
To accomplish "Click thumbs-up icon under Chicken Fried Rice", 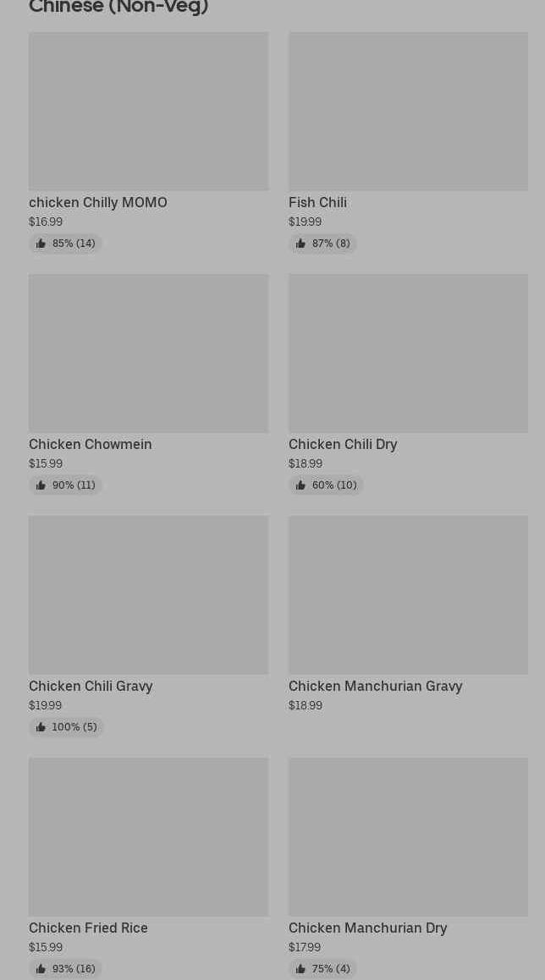I will click(41, 969).
